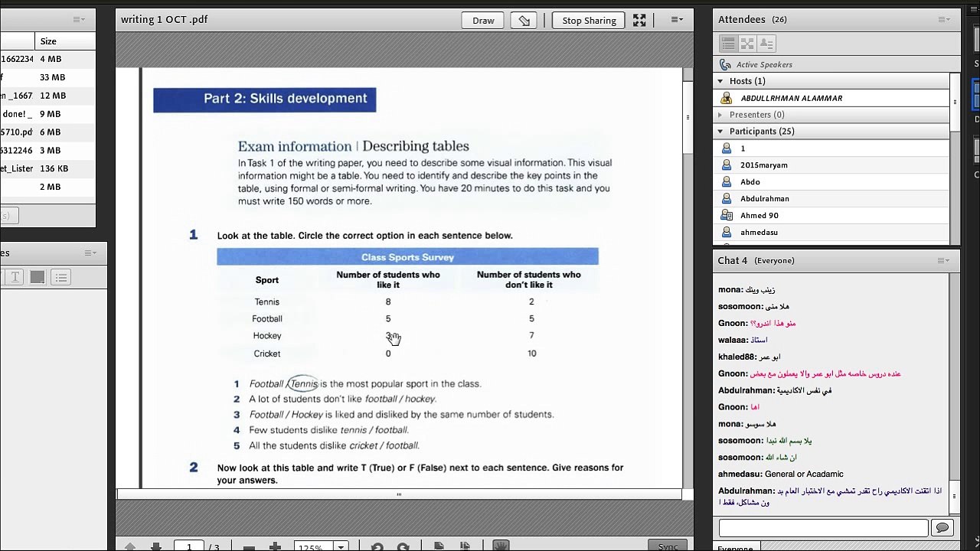980x551 pixels.
Task: Go to previous page with up arrow
Action: (130, 546)
